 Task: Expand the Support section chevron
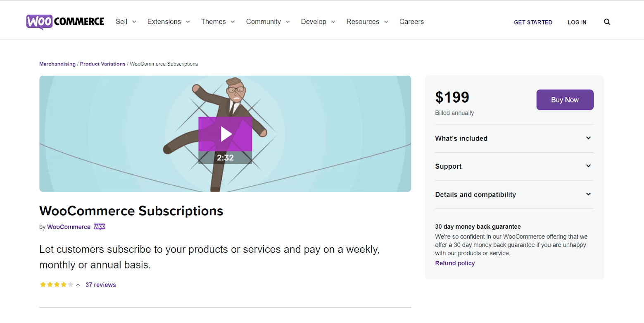(589, 166)
